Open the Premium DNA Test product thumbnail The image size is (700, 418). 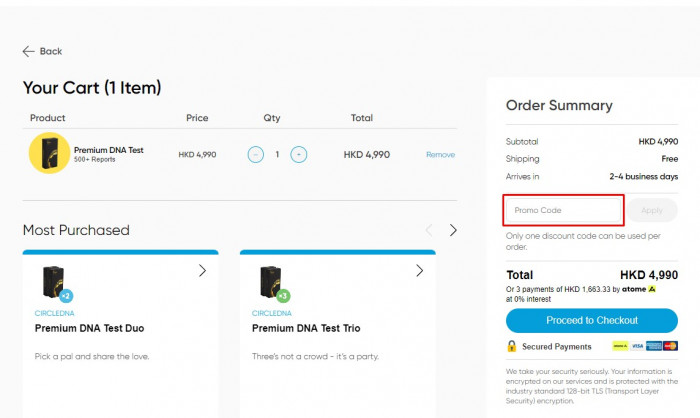50,153
